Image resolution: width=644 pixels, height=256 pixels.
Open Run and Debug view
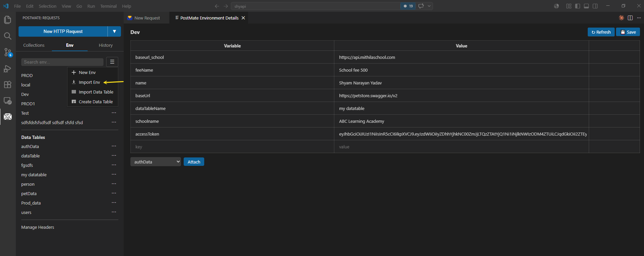(7, 68)
